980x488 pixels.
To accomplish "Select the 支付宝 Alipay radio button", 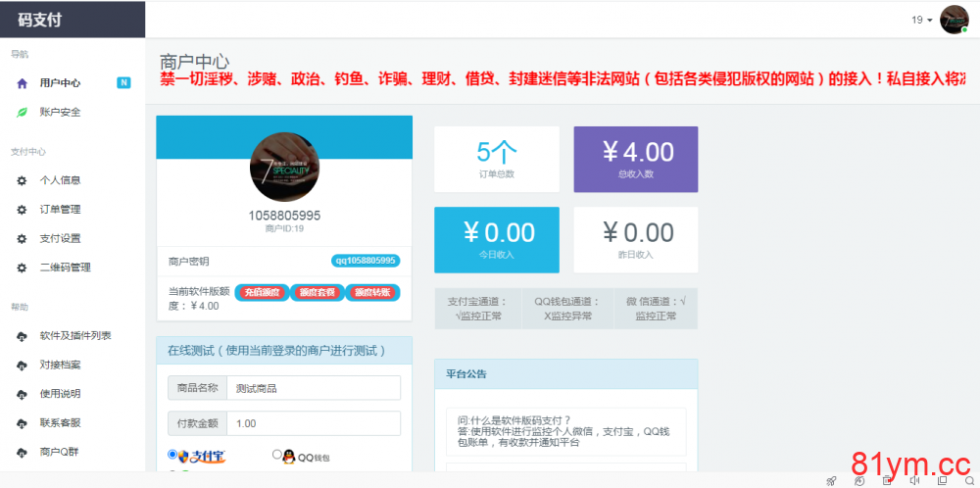I will pos(173,455).
